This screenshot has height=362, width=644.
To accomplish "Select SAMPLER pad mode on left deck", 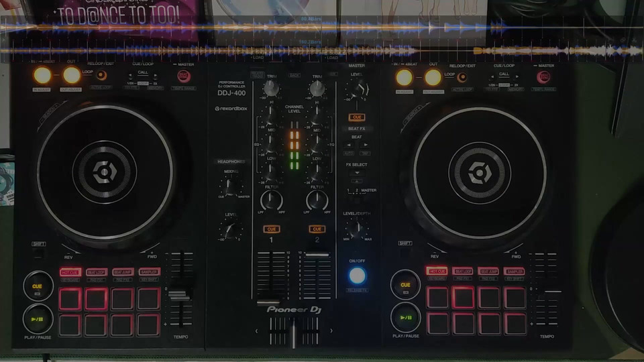I will click(149, 272).
